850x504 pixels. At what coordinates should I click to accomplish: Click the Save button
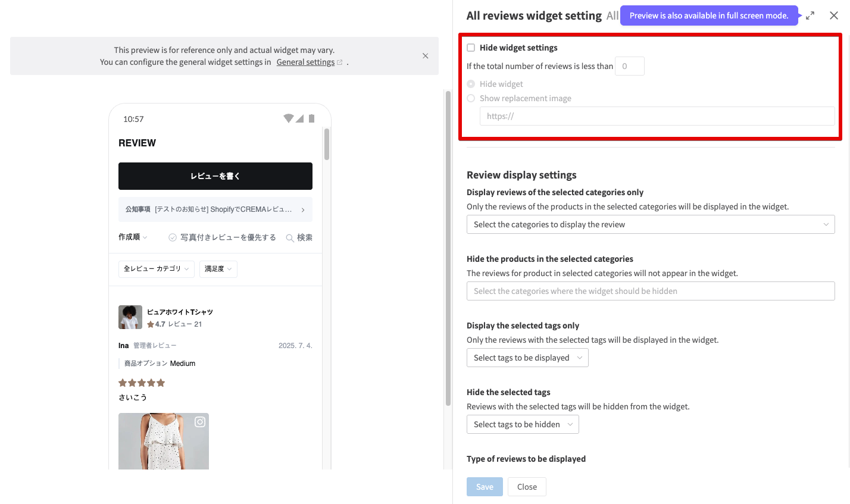(485, 487)
